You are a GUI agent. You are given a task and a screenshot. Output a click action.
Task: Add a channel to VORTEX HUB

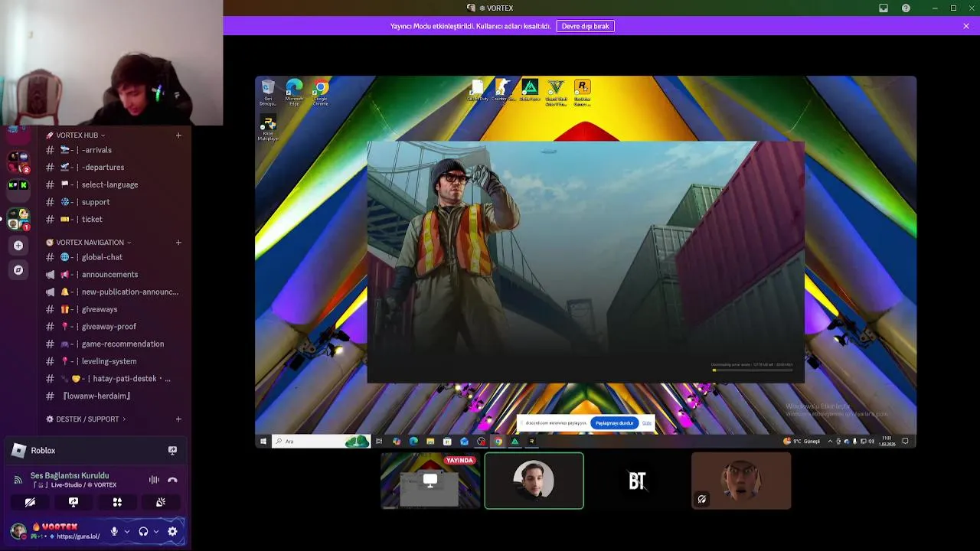click(x=178, y=135)
